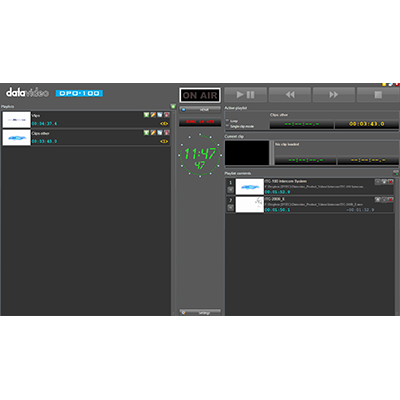
Task: Toggle eye icon on Vips playlist
Action: 164,123
